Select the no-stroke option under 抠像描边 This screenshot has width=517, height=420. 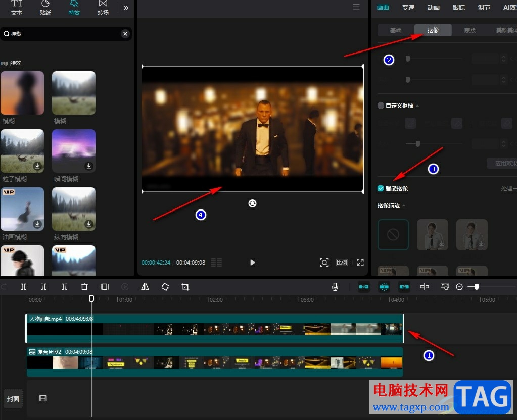point(393,235)
